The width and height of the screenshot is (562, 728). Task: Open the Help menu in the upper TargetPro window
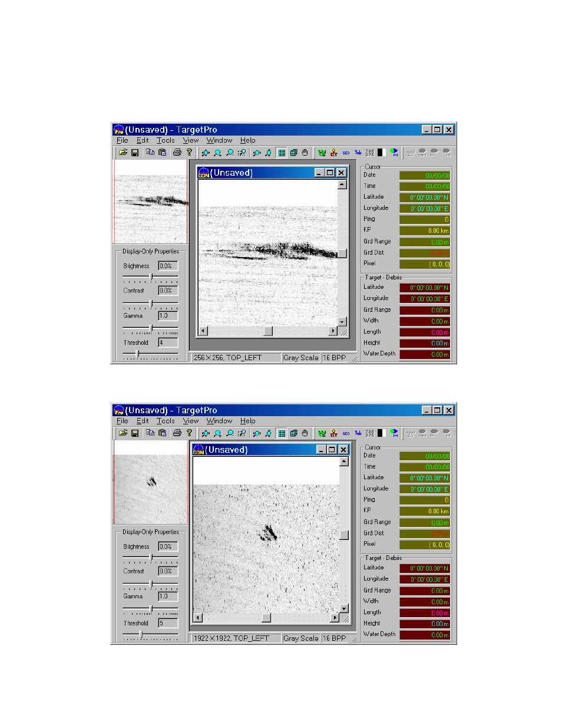pyautogui.click(x=248, y=140)
